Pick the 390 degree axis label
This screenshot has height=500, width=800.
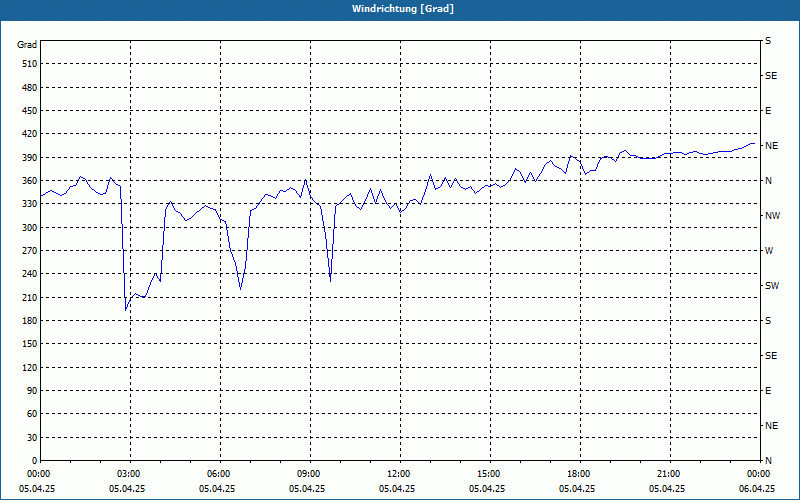click(30, 157)
